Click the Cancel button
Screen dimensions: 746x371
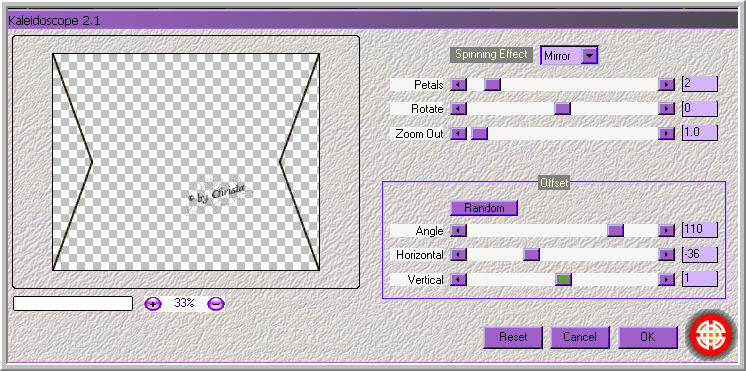click(x=580, y=337)
